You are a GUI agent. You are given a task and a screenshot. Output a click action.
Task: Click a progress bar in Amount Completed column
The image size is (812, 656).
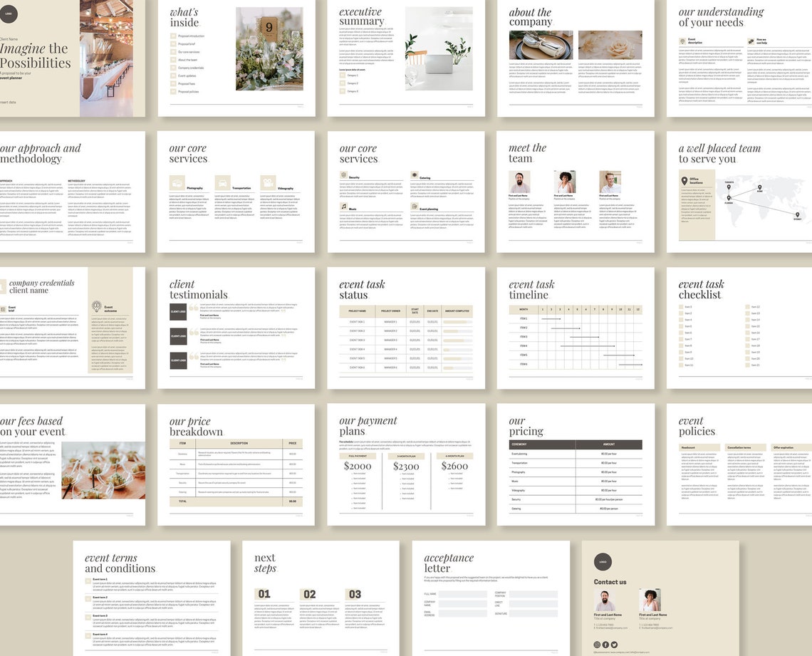[456, 322]
